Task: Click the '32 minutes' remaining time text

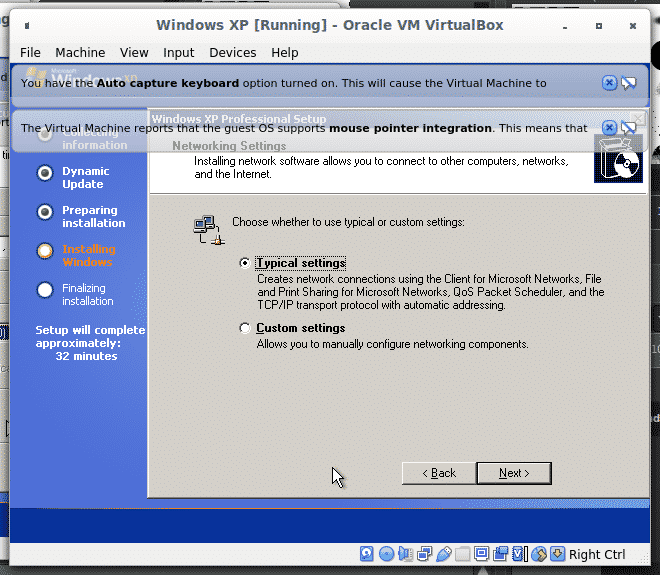Action: tap(86, 356)
